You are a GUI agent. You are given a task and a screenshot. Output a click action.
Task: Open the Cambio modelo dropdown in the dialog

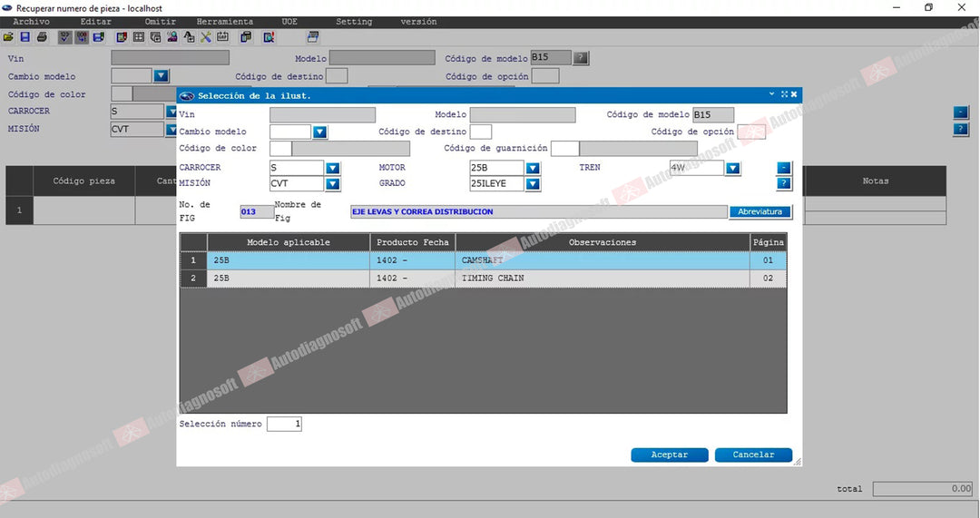pyautogui.click(x=320, y=132)
